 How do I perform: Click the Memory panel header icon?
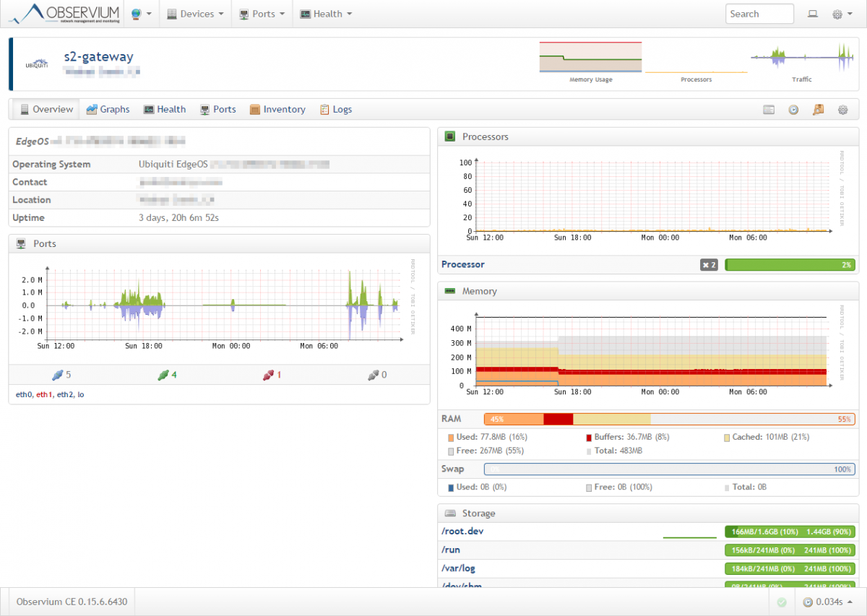point(452,291)
